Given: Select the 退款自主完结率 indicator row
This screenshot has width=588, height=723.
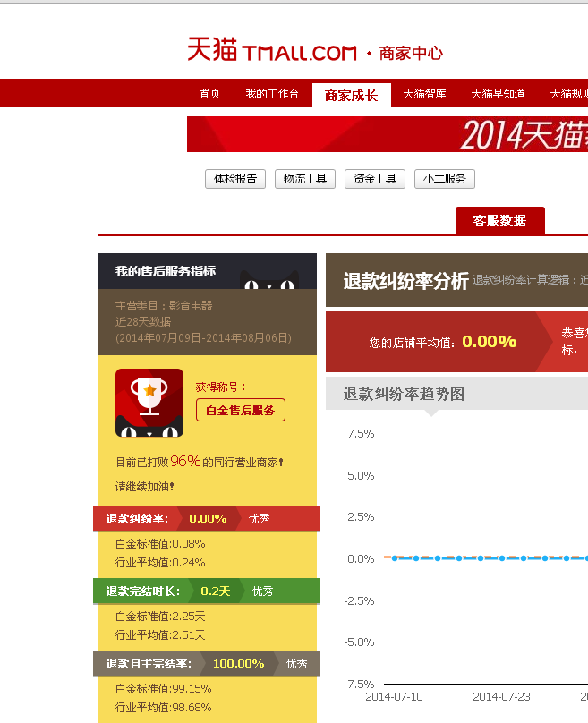Looking at the screenshot, I should tap(207, 663).
